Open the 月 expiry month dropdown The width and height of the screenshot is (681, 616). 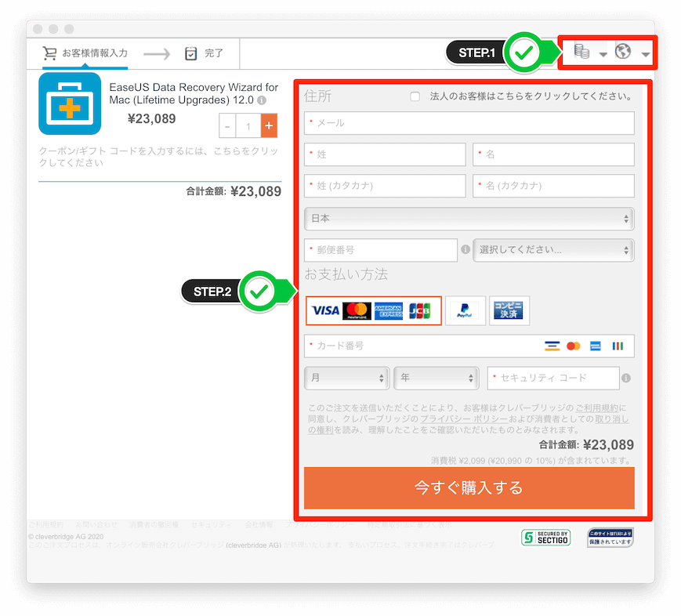click(x=346, y=378)
